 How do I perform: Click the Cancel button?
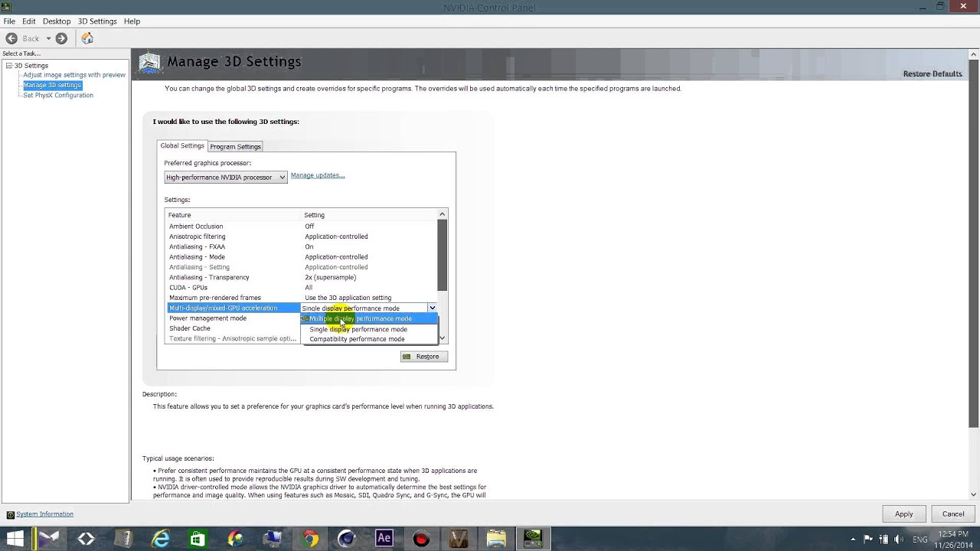point(953,514)
